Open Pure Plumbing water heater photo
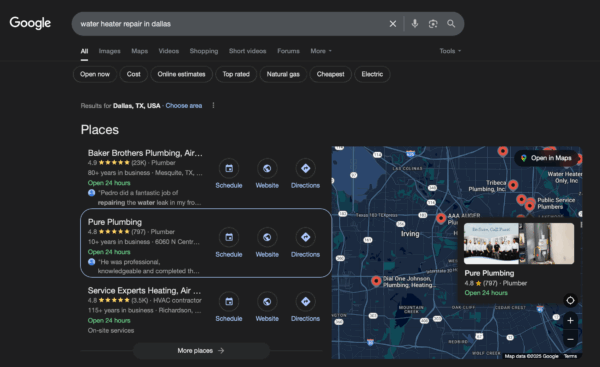Screen dimensions: 600x367 pyautogui.click(x=547, y=244)
